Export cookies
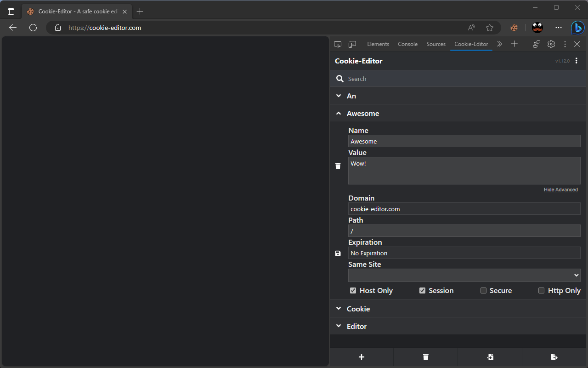The image size is (588, 368). (x=554, y=357)
